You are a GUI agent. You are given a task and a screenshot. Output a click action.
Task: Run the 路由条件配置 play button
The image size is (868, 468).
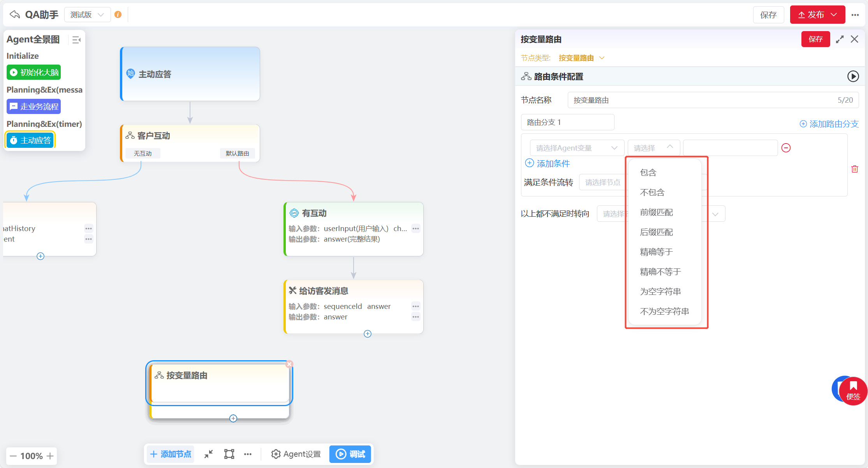click(853, 76)
